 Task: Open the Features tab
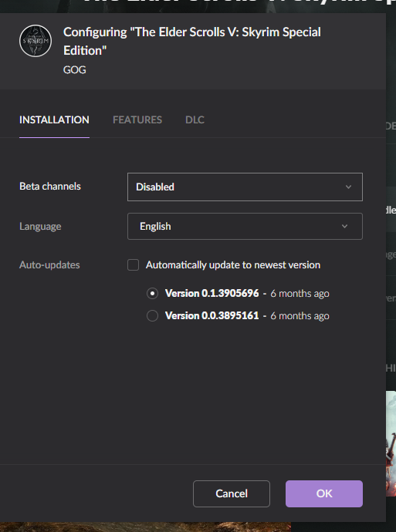[137, 120]
